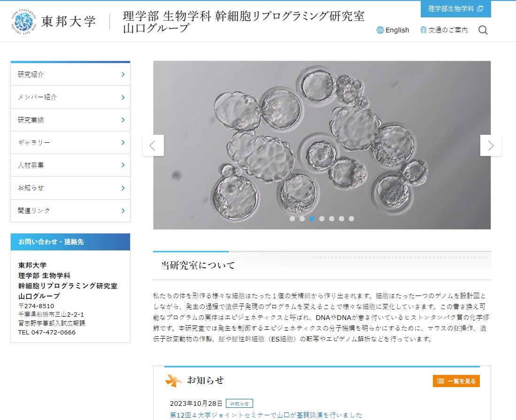Select the seventh carousel dot
This screenshot has height=420, width=516.
pyautogui.click(x=352, y=218)
